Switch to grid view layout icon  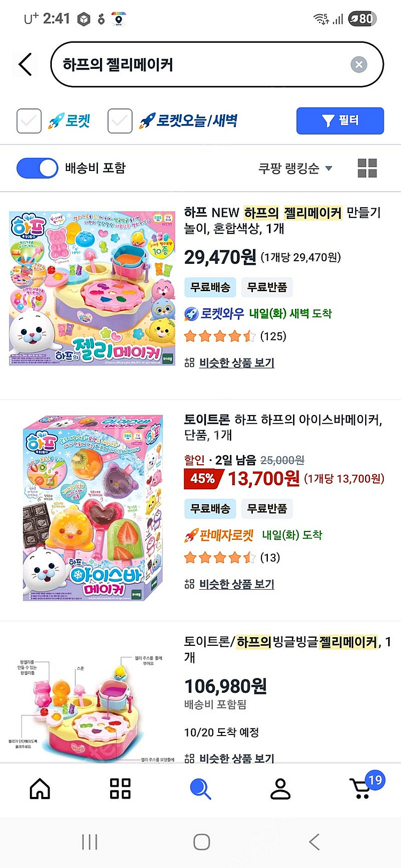(x=367, y=168)
